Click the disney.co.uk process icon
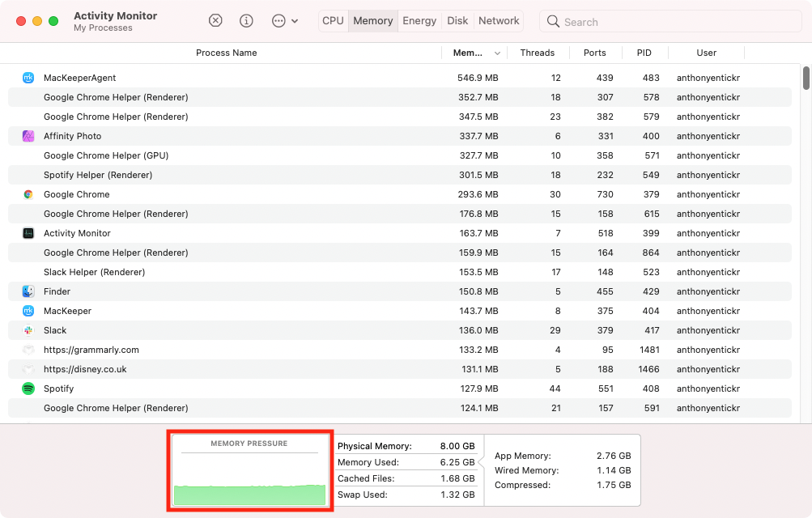The height and width of the screenshot is (518, 812). pyautogui.click(x=28, y=369)
